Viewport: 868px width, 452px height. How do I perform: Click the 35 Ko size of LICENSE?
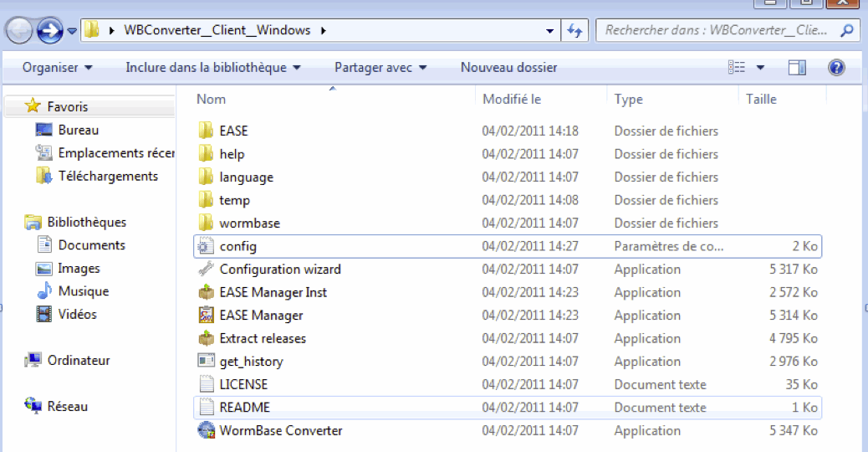[802, 384]
